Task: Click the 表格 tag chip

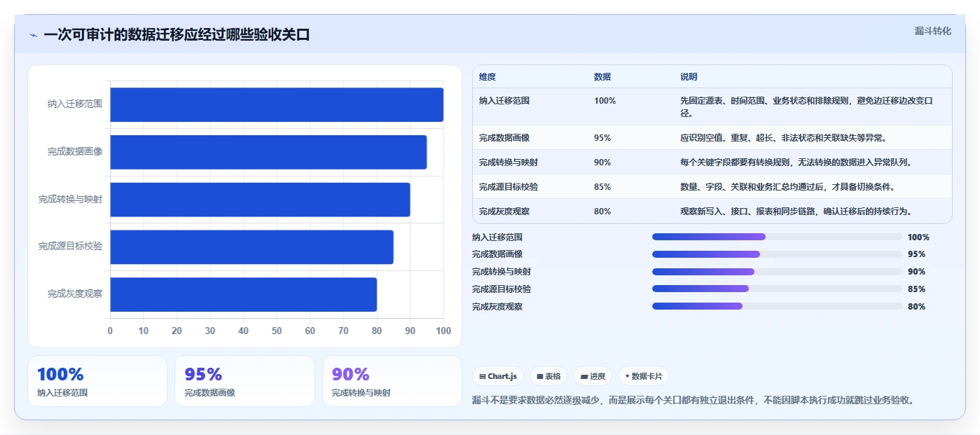Action: 548,376
